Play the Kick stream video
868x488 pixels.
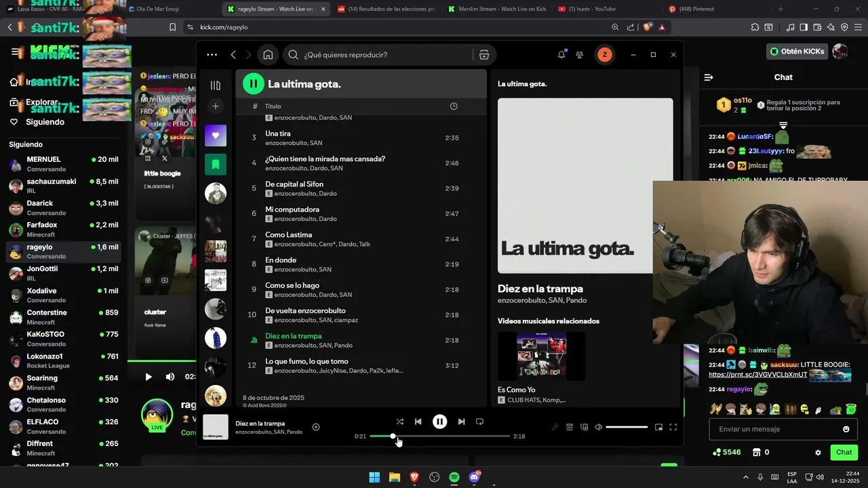tap(149, 377)
